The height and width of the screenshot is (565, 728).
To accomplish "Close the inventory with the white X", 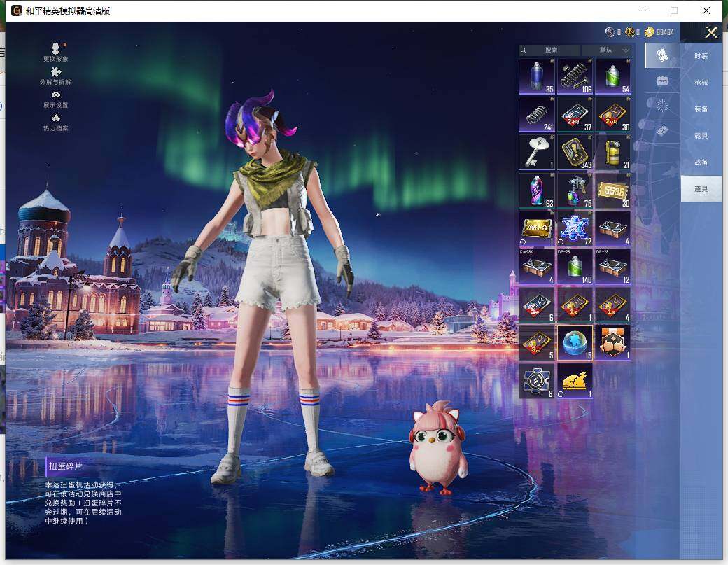I will (x=711, y=32).
